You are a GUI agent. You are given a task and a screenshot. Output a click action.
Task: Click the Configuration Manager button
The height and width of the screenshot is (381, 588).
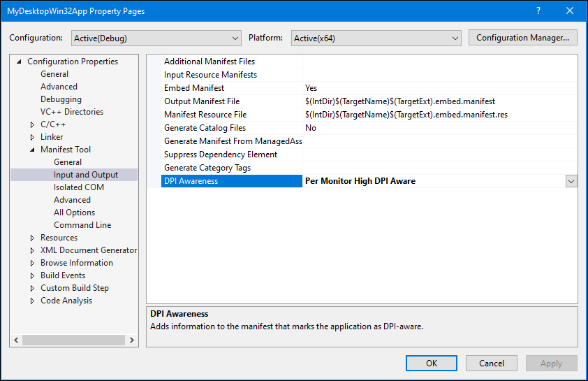click(523, 38)
